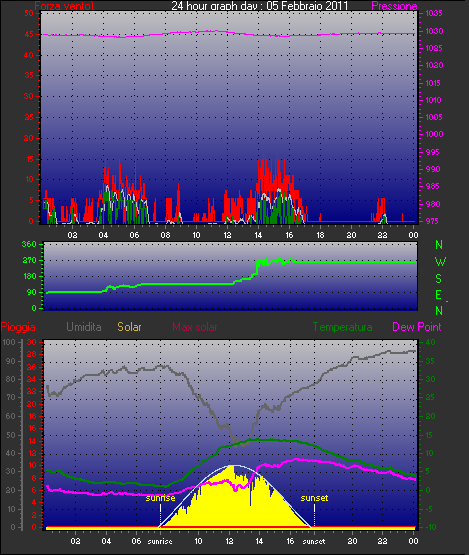Click the S compass label beside wind direction
The height and width of the screenshot is (555, 469).
point(439,279)
